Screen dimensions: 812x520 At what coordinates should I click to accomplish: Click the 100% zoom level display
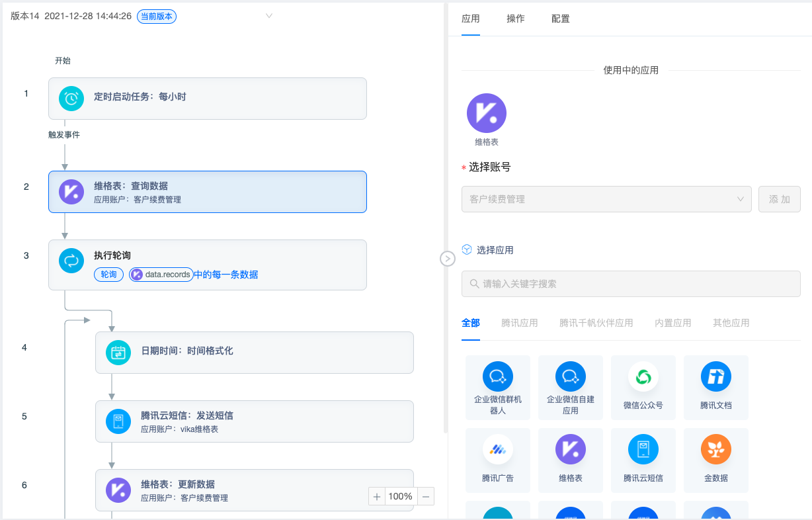[x=401, y=496]
